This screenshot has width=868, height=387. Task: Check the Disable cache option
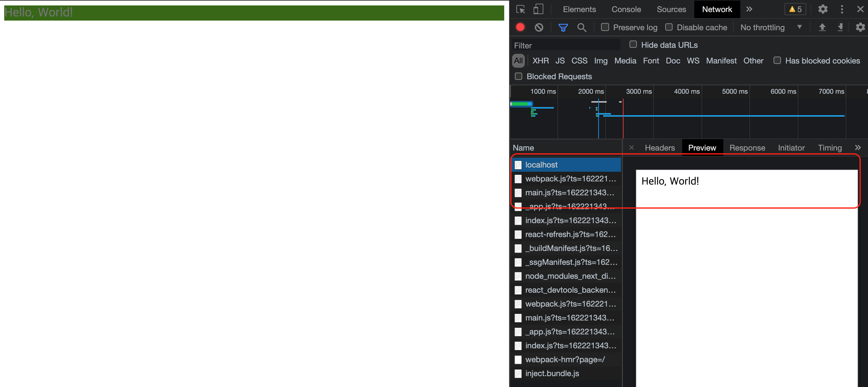click(669, 27)
